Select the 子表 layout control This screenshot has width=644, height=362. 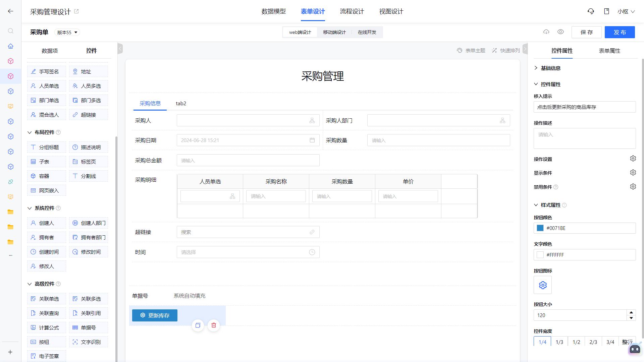(x=46, y=162)
